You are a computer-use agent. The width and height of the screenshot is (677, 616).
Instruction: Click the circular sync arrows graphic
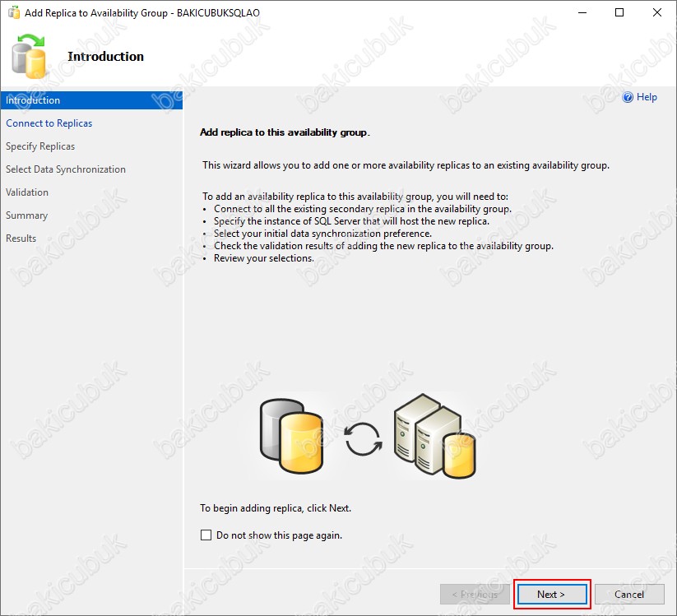363,438
